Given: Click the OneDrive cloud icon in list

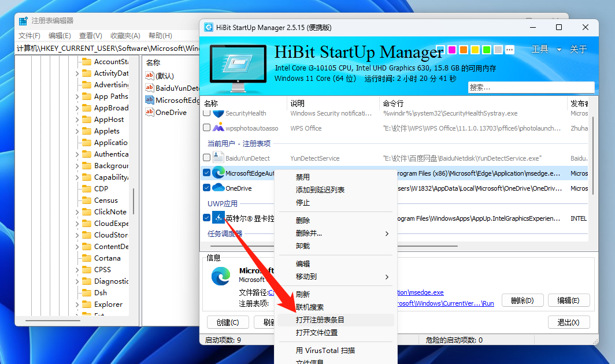Looking at the screenshot, I should pyautogui.click(x=218, y=188).
